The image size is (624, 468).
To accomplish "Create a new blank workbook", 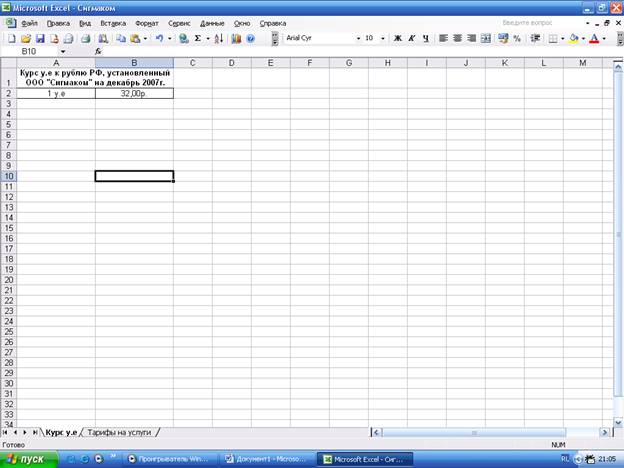I will point(12,39).
